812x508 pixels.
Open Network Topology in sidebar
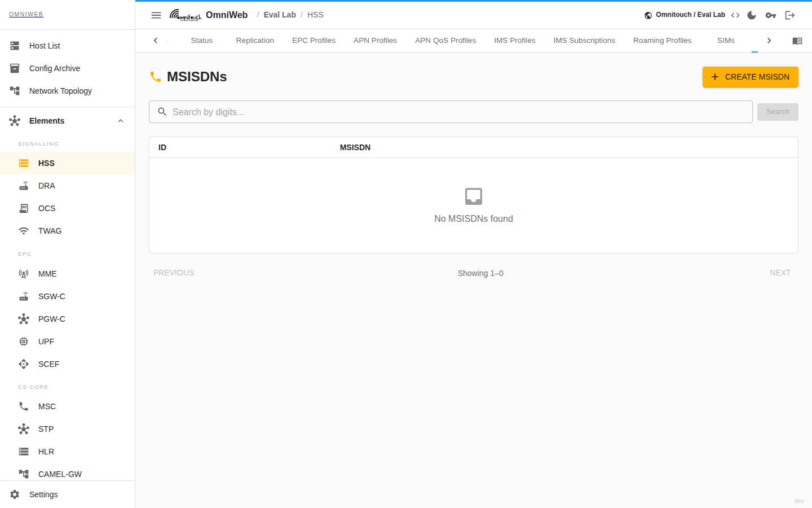pyautogui.click(x=68, y=91)
